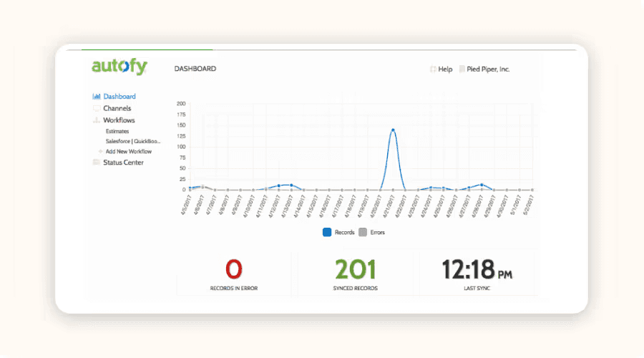Viewport: 644px width, 358px height.
Task: Toggle the blue Records legend swatch
Action: [327, 232]
